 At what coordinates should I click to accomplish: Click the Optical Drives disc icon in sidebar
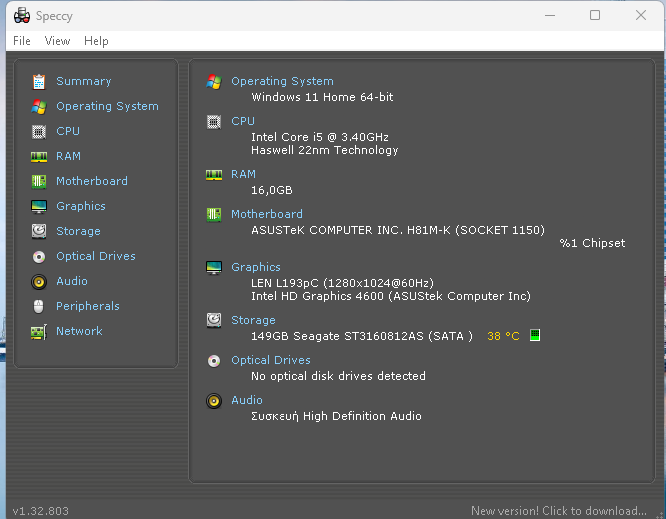click(x=39, y=257)
